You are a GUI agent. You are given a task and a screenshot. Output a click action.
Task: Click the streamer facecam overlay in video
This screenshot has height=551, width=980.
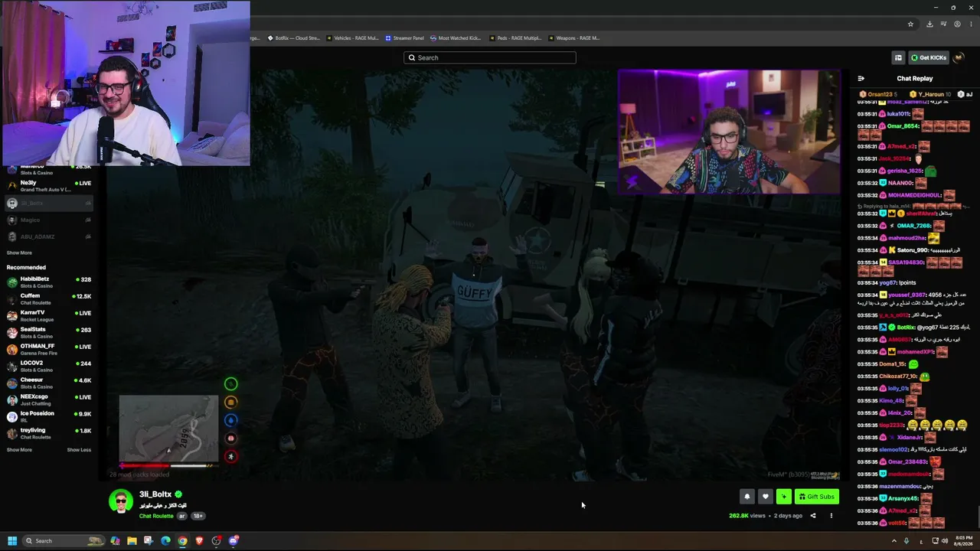tap(729, 132)
